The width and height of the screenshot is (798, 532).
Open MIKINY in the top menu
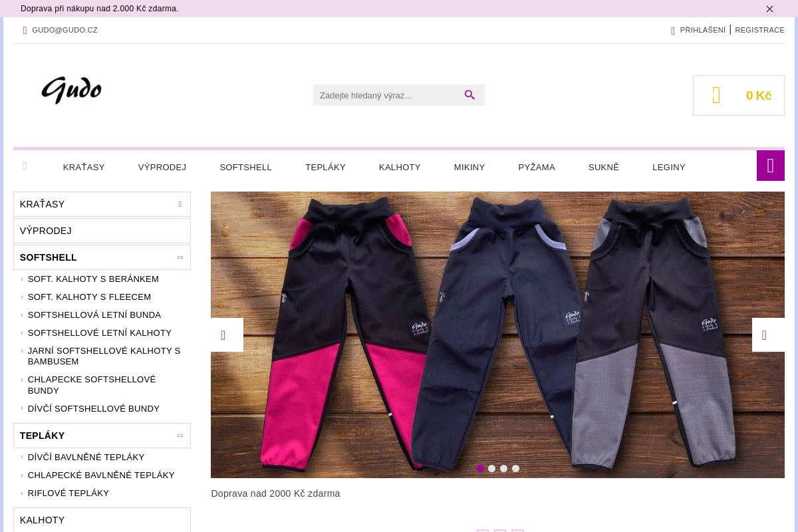click(x=469, y=167)
